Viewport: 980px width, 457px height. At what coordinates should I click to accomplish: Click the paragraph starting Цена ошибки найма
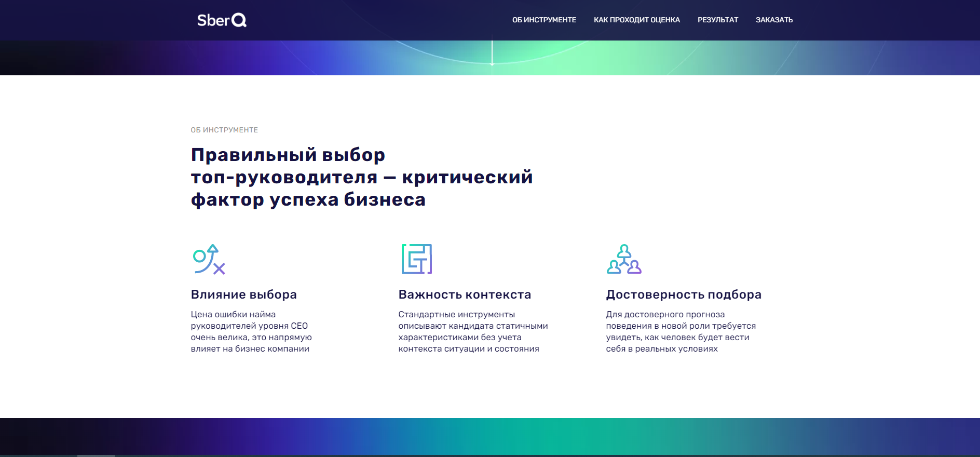coord(251,331)
